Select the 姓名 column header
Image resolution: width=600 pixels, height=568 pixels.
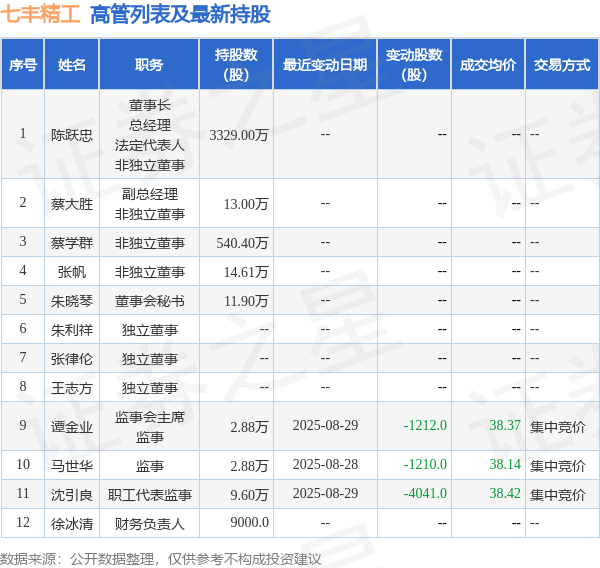[x=72, y=65]
